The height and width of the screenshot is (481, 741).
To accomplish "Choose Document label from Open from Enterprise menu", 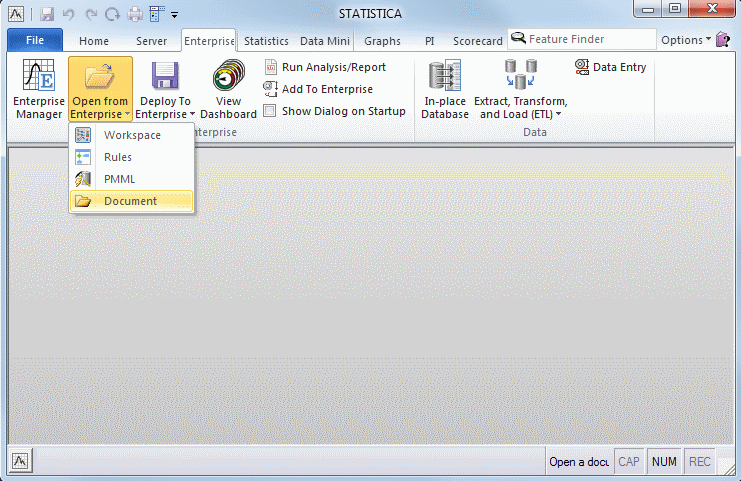I will click(x=130, y=201).
